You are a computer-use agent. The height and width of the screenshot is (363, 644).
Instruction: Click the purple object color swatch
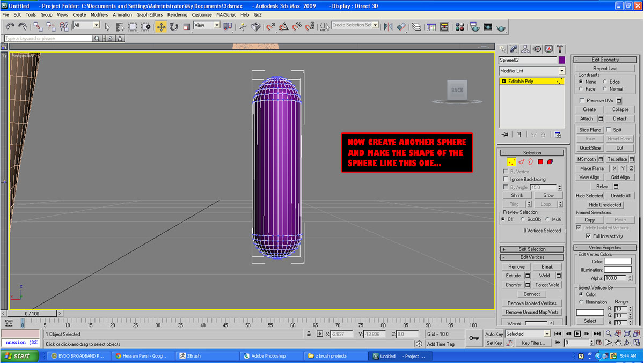tap(561, 60)
